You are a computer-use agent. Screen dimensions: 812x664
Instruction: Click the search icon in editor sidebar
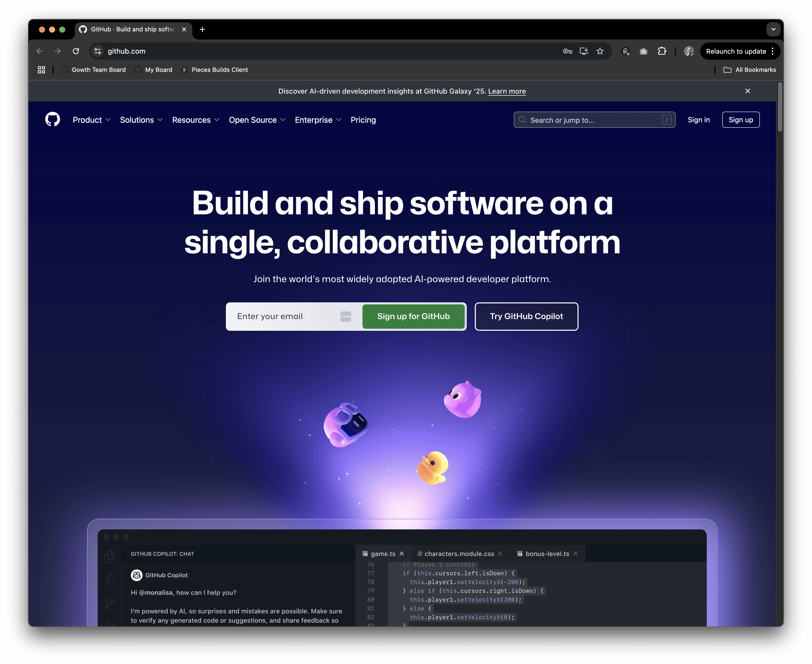coord(109,580)
